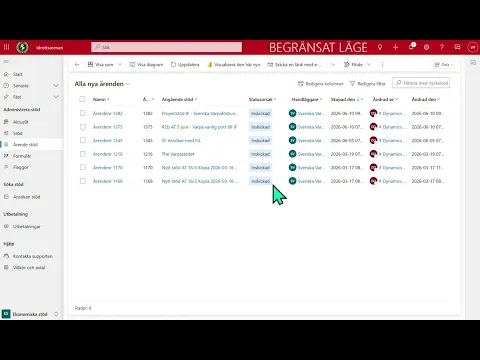Click the Flaggor icon in sidebar
This screenshot has width=480, height=360.
click(6, 167)
